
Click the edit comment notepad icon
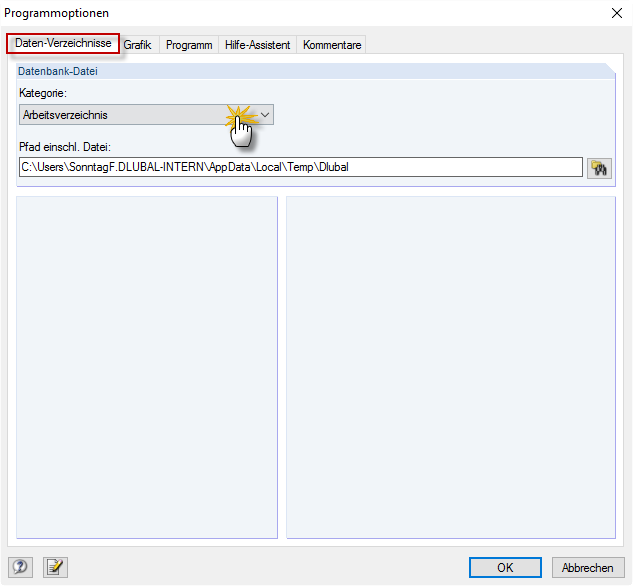55,567
